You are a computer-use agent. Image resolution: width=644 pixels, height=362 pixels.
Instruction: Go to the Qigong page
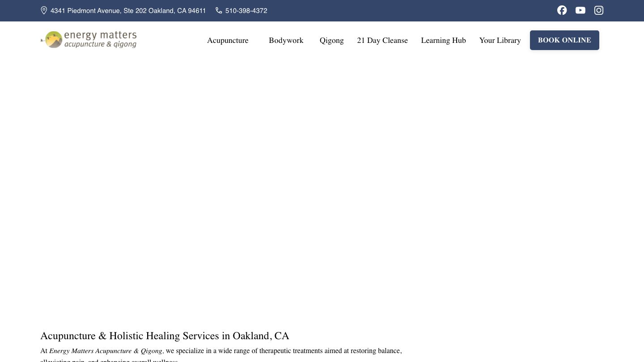pyautogui.click(x=331, y=40)
